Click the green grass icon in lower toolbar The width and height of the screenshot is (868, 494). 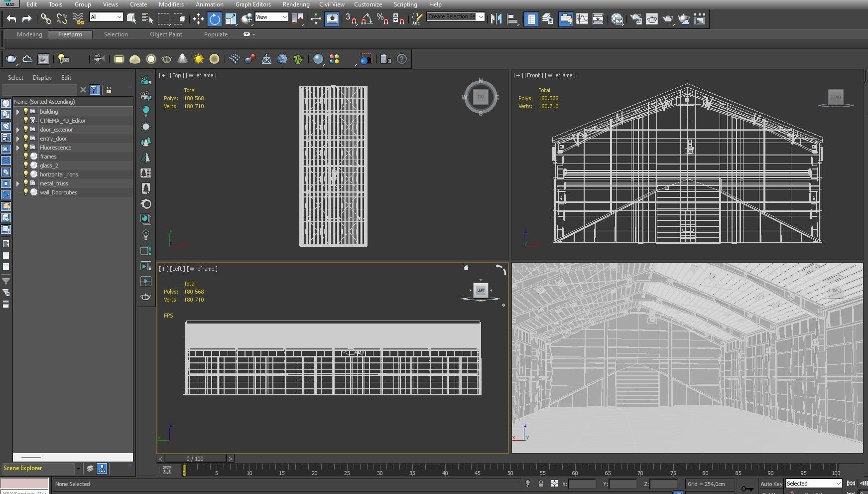(298, 59)
